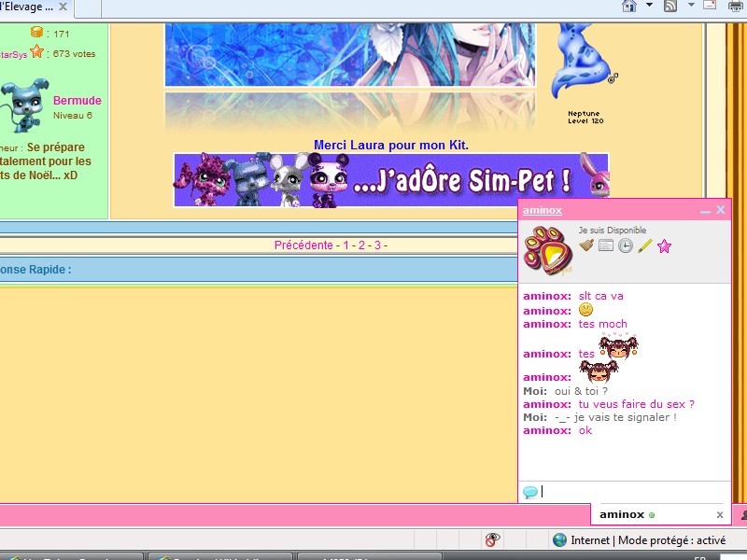
Task: Open the aminox profile link in chat header
Action: 543,210
